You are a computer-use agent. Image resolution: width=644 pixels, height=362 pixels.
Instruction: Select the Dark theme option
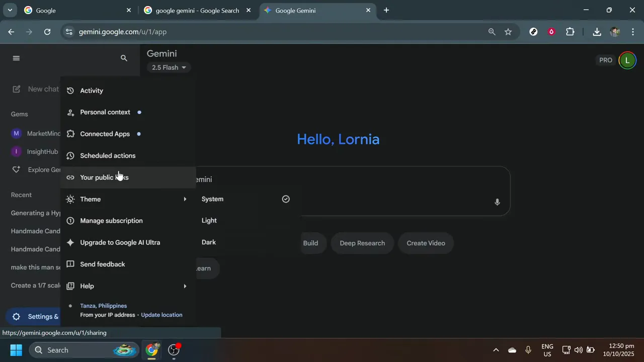[246, 242]
